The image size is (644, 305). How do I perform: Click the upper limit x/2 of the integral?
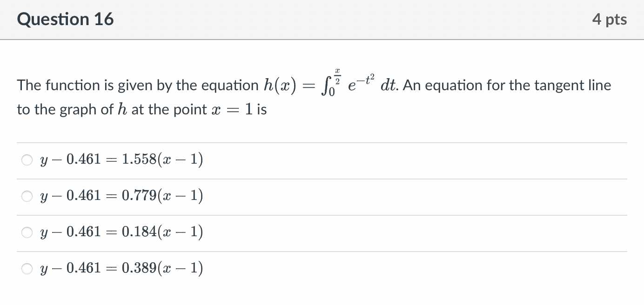(337, 75)
